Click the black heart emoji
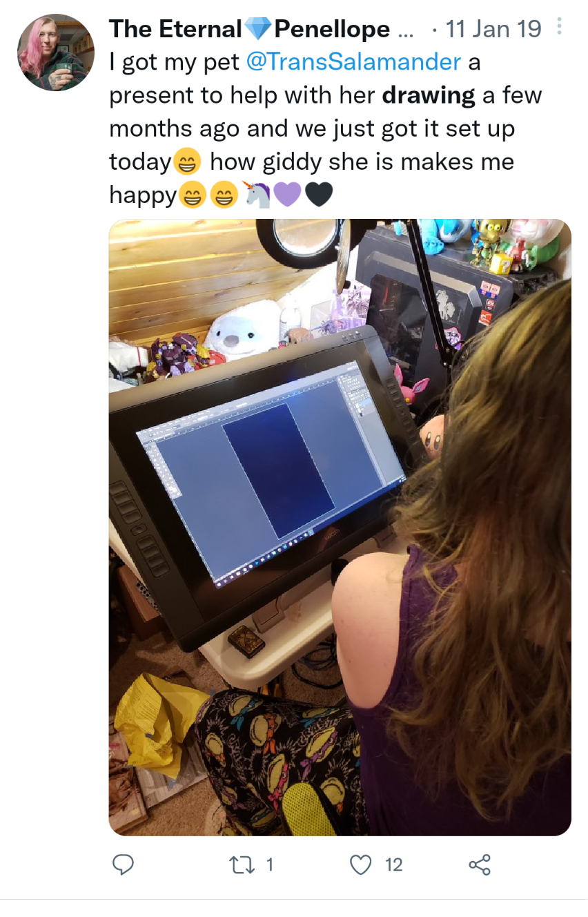 [x=318, y=195]
